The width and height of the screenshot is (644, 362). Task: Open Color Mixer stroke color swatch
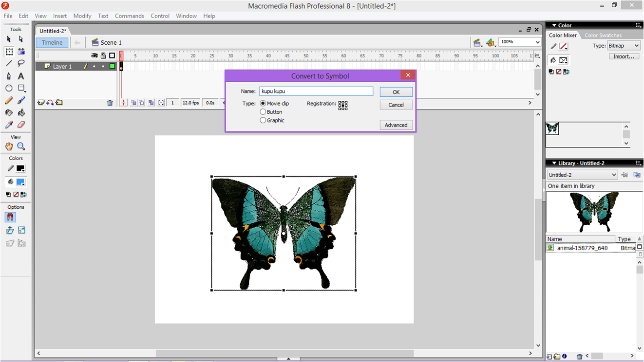tap(563, 46)
